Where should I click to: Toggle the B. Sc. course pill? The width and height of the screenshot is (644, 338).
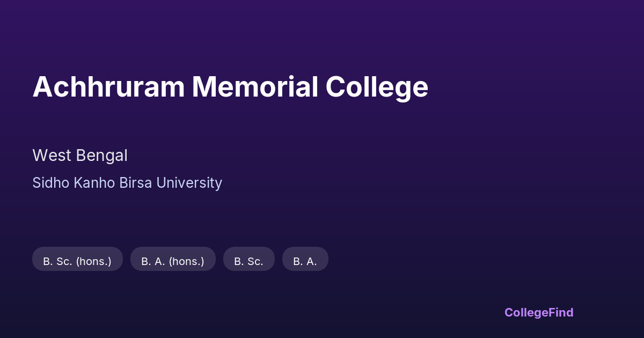pyautogui.click(x=248, y=261)
